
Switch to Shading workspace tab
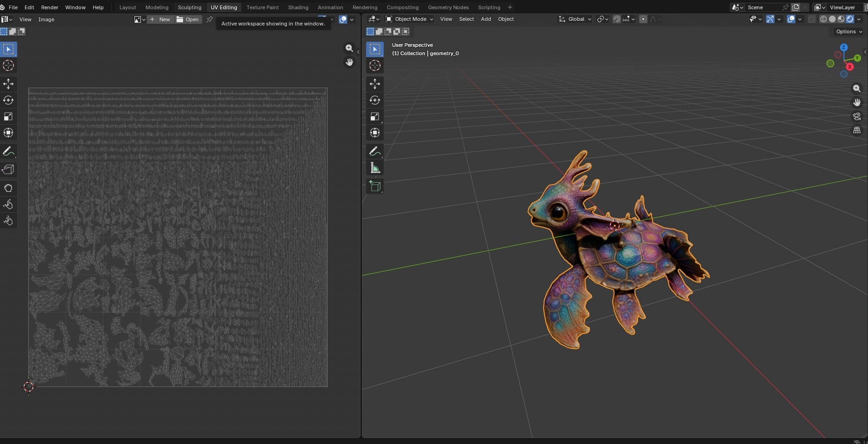click(298, 7)
